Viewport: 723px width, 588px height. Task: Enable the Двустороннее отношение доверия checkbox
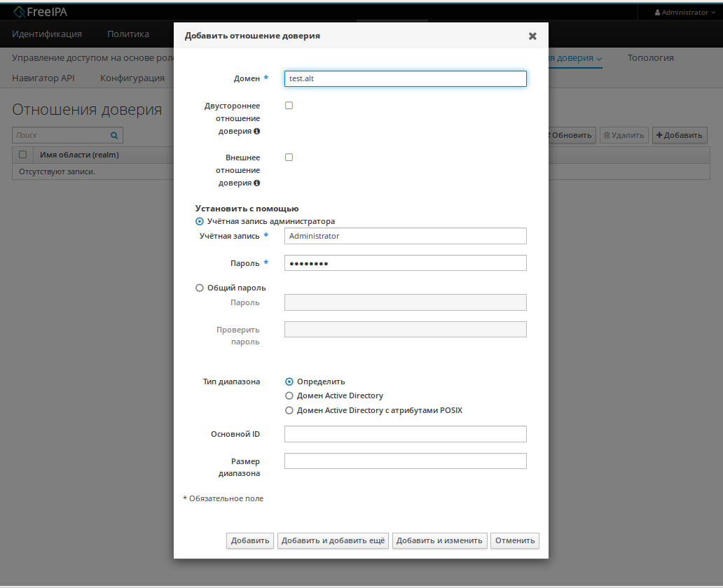[289, 106]
